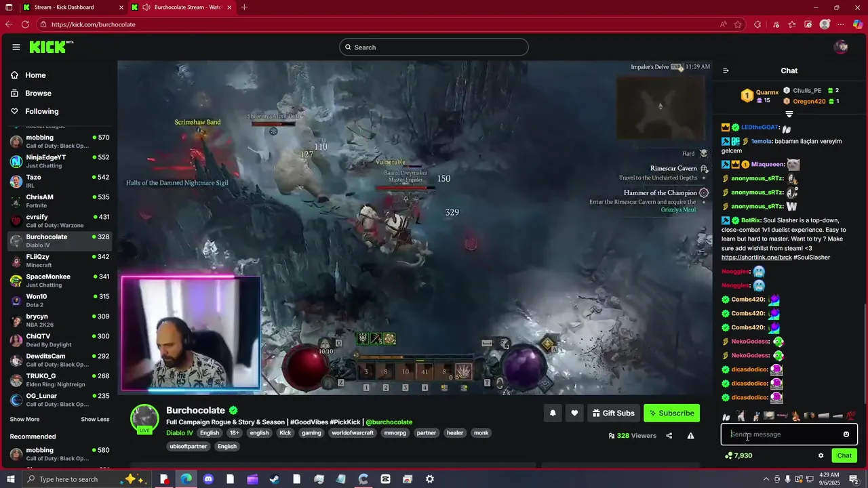Add page to favorites star icon
The image size is (868, 488).
[738, 24]
